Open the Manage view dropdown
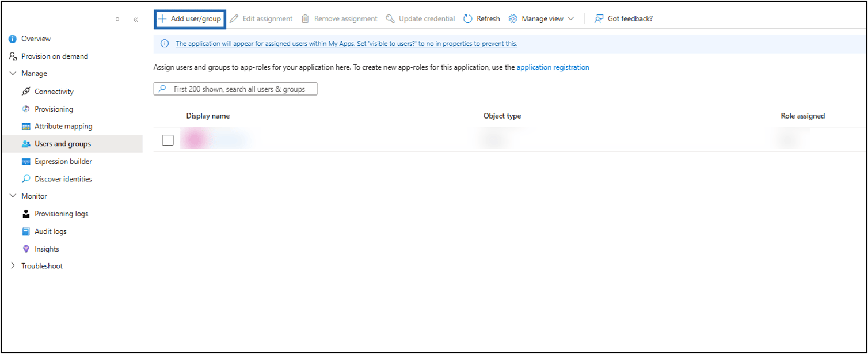 click(x=542, y=18)
